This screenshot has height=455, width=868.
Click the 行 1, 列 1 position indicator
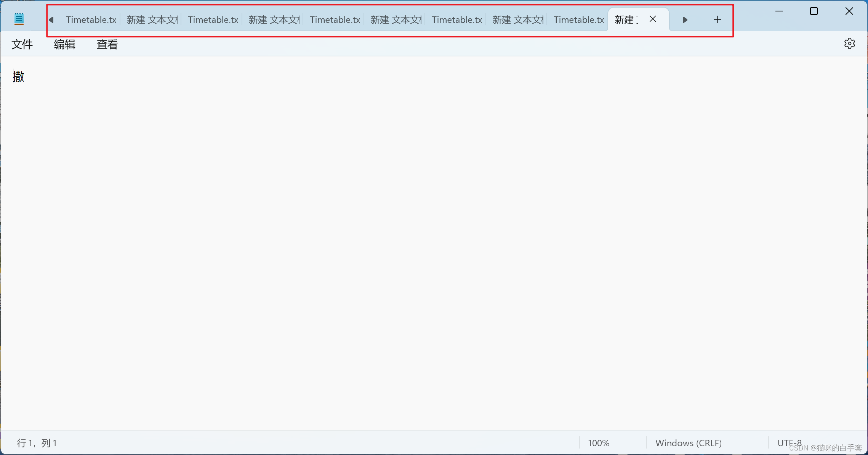point(37,443)
